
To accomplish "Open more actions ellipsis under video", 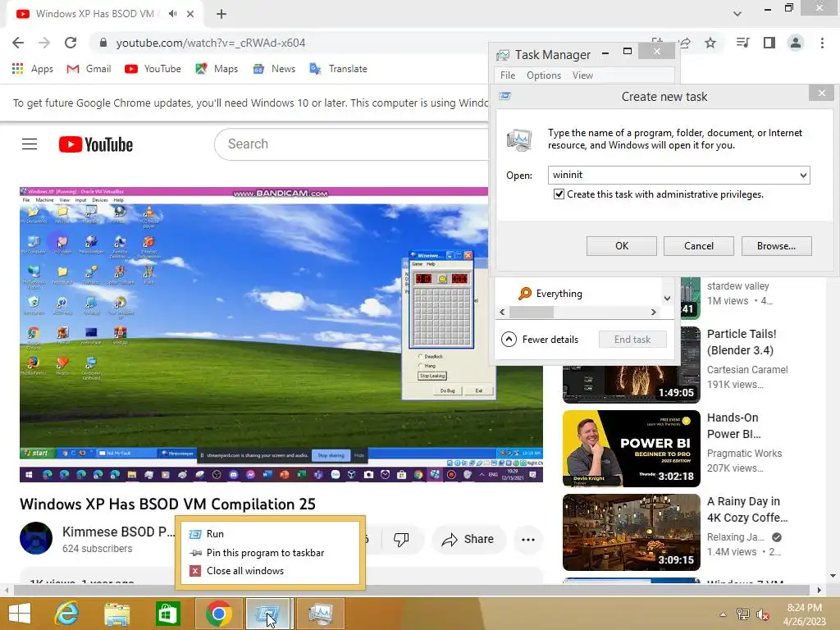I will [x=528, y=539].
